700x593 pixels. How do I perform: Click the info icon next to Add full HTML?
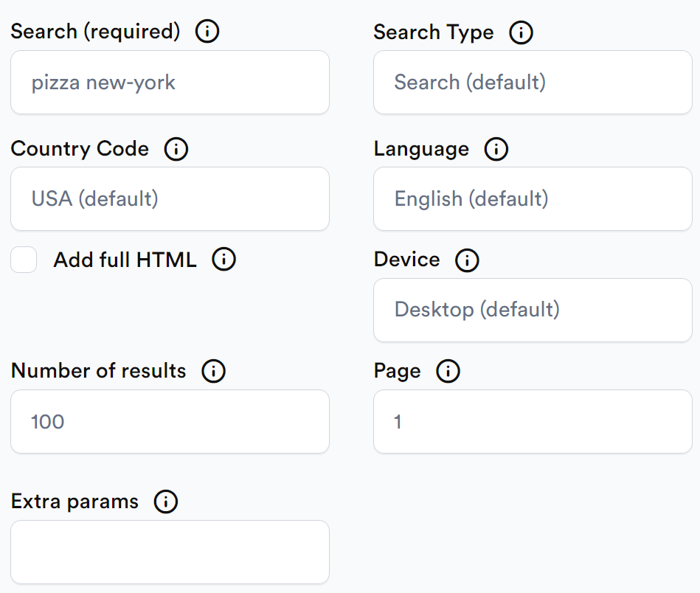[223, 259]
